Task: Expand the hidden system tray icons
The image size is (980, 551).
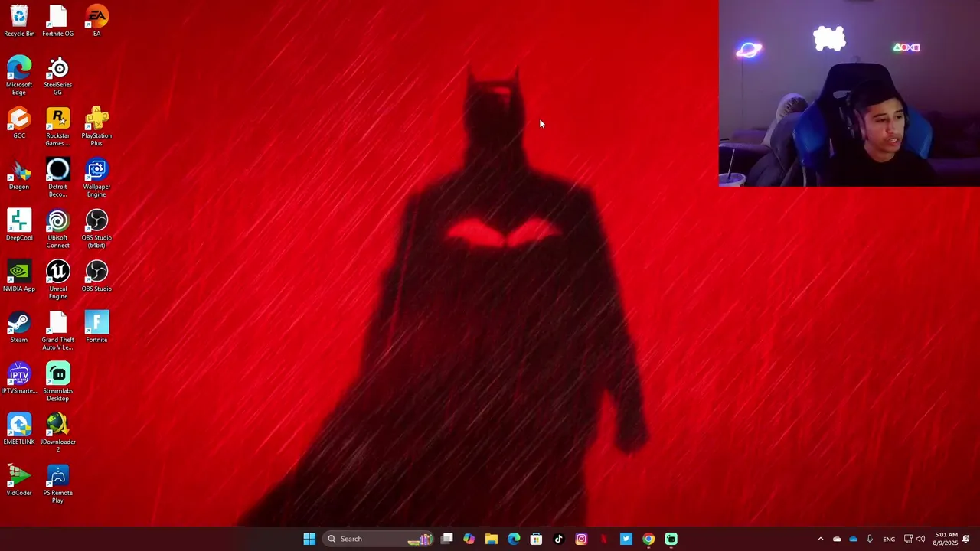Action: point(820,539)
